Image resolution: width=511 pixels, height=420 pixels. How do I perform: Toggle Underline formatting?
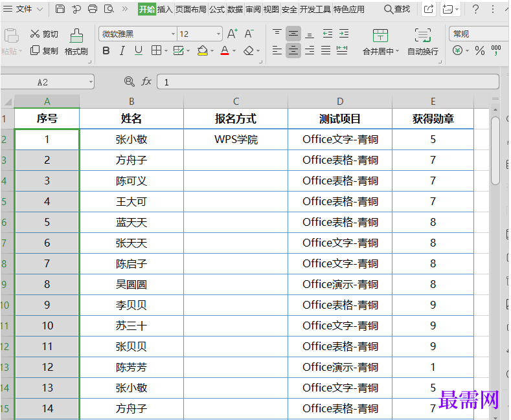pos(138,50)
